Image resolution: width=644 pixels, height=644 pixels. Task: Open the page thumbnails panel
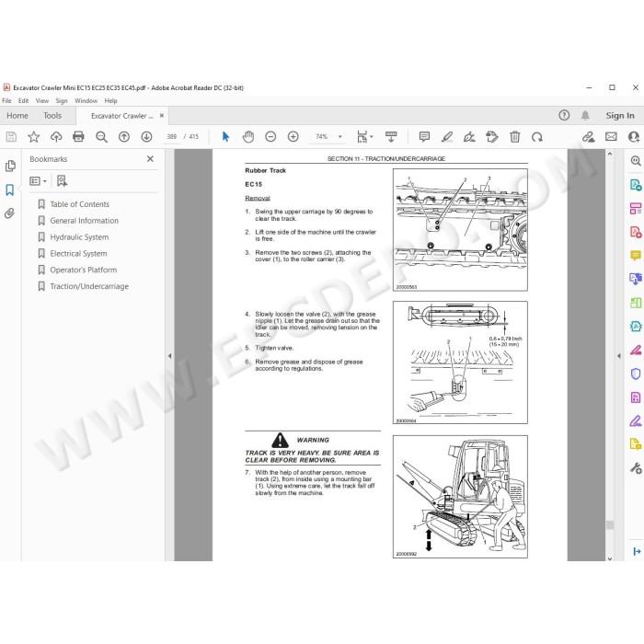click(x=10, y=166)
